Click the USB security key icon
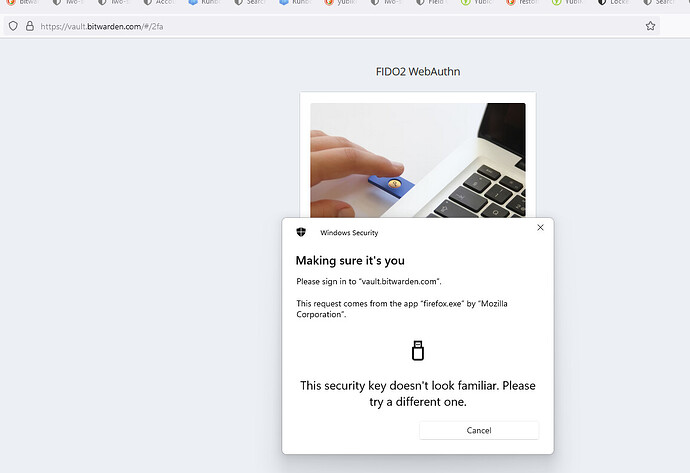 418,351
